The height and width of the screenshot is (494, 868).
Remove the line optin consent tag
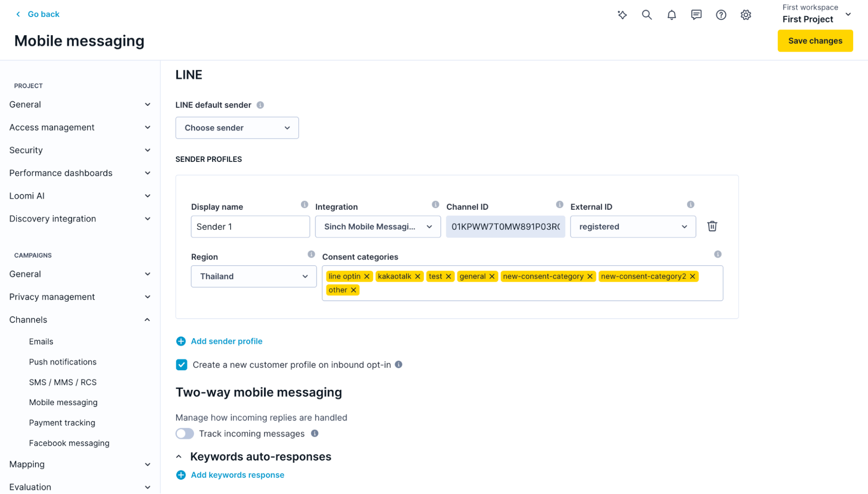[x=367, y=277]
